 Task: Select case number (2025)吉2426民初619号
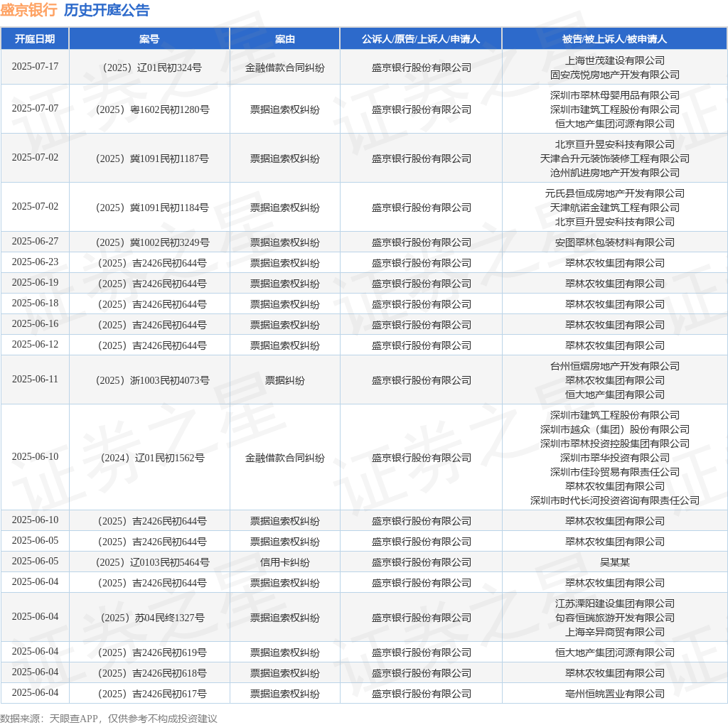tap(152, 652)
